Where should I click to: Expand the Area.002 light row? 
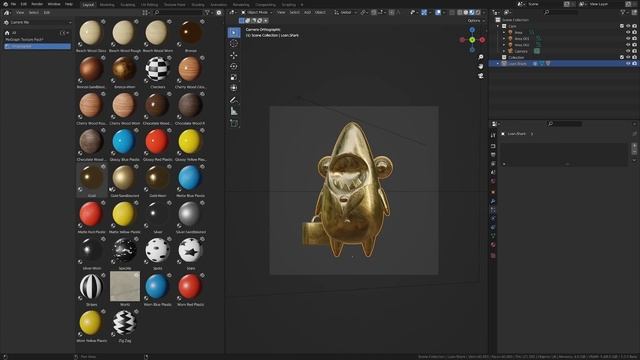(504, 45)
